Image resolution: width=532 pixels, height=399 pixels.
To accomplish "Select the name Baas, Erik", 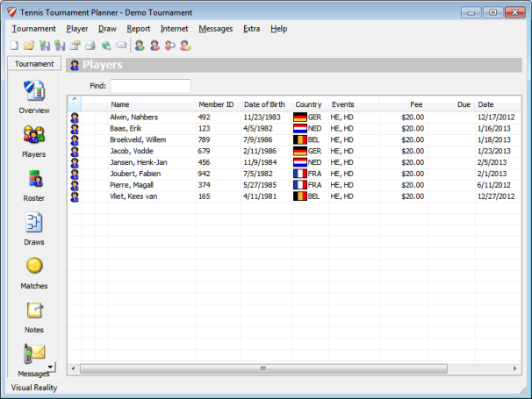I will (126, 129).
